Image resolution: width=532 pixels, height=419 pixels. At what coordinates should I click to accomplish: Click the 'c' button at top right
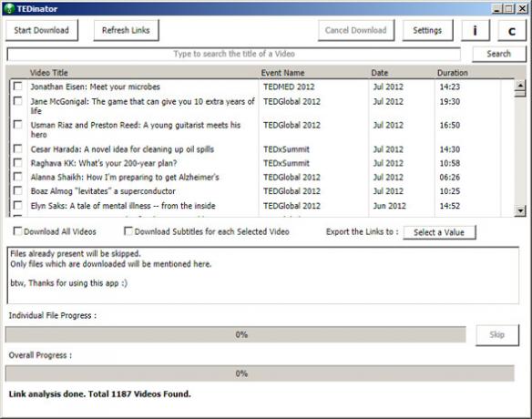512,31
